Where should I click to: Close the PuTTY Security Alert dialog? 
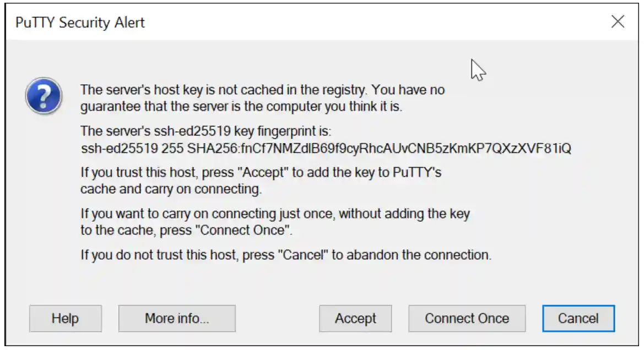[618, 22]
